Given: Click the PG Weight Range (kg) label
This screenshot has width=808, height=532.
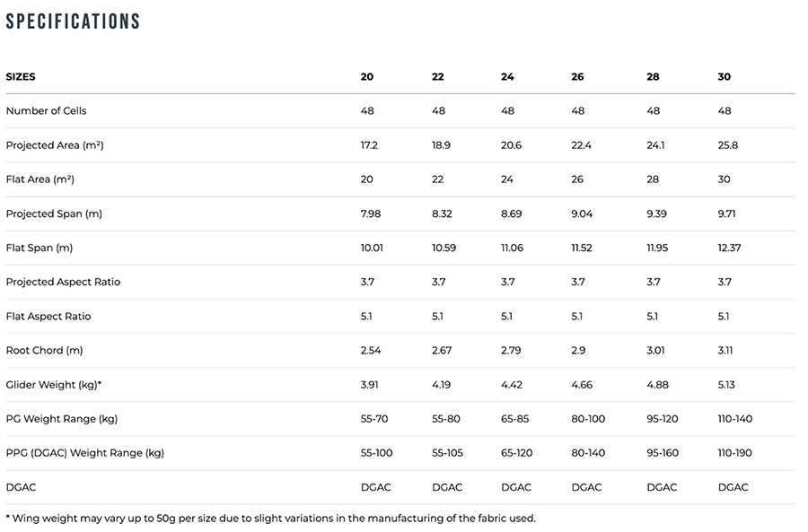Looking at the screenshot, I should tap(62, 419).
